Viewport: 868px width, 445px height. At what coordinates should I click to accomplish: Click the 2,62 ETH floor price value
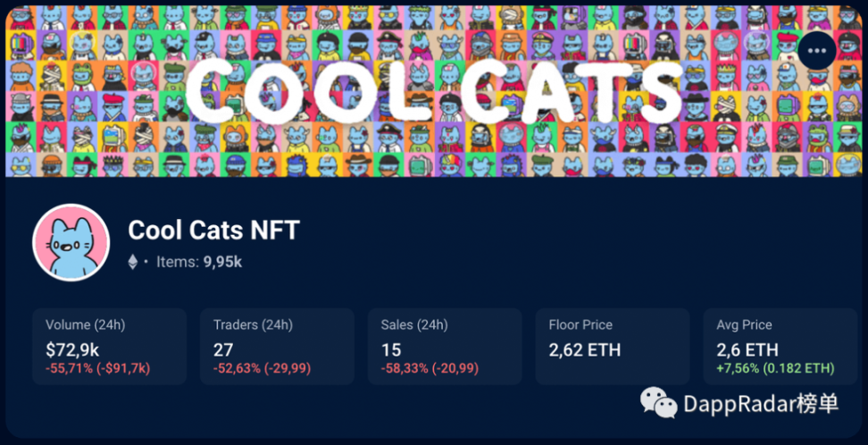click(585, 350)
